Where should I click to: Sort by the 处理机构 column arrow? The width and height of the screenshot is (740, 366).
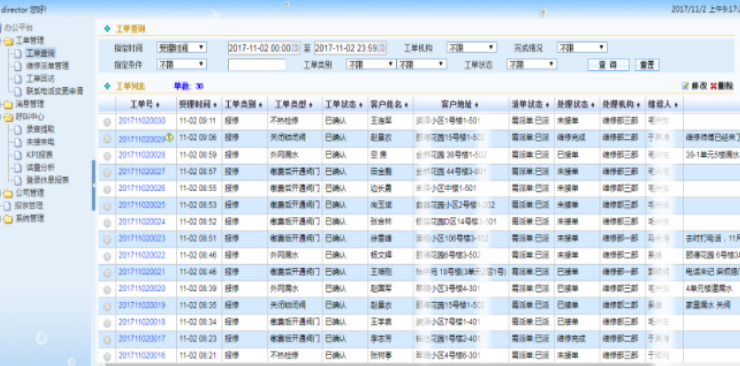click(638, 105)
